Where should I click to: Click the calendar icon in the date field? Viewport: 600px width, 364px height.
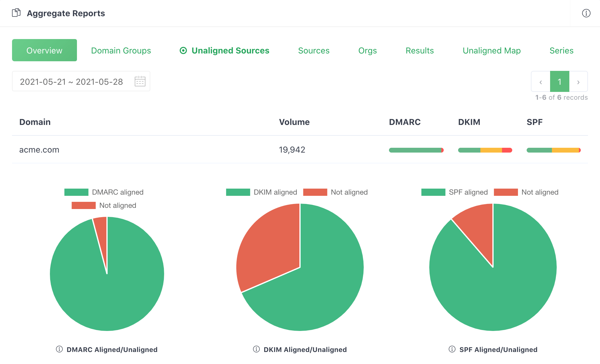click(140, 81)
